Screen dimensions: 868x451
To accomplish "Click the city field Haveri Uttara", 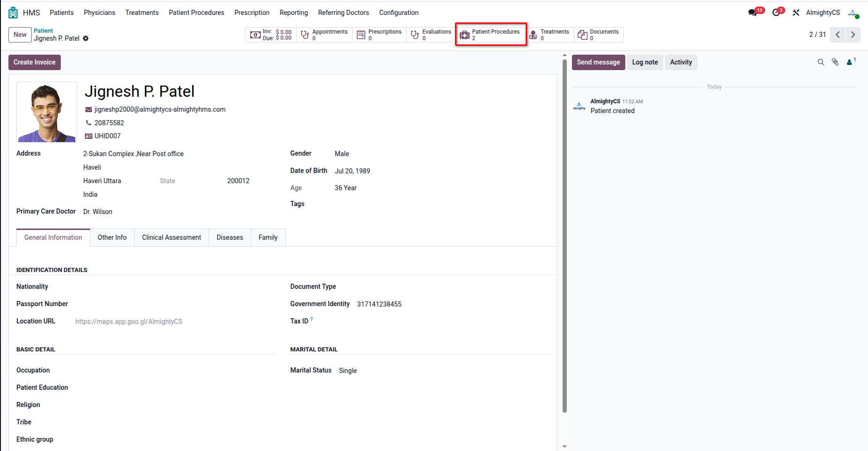I will [x=102, y=181].
